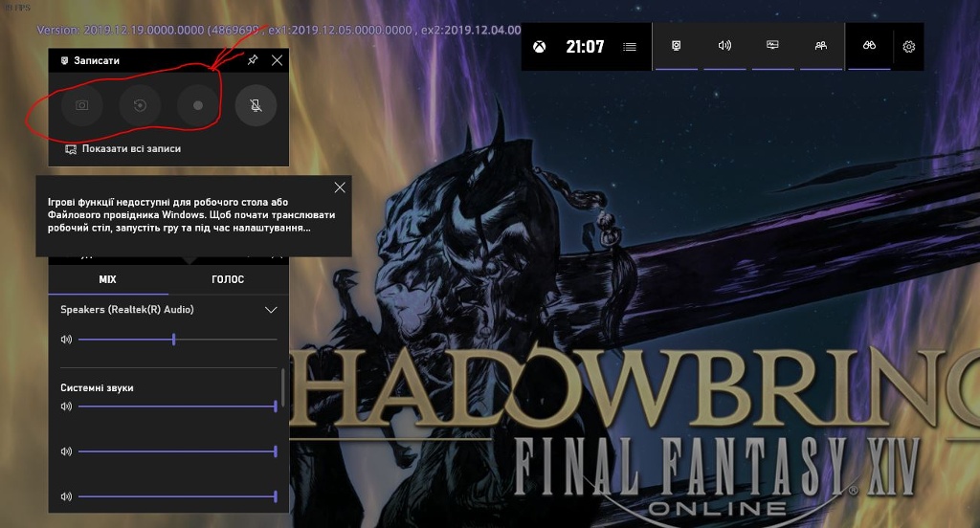
Task: Mute the Системні звуки speaker icon
Action: pyautogui.click(x=66, y=407)
